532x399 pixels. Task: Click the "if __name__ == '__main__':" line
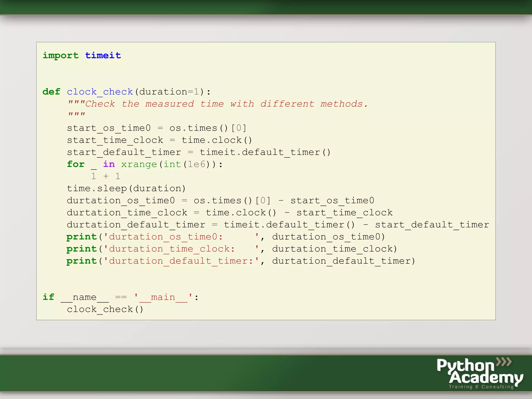click(121, 297)
